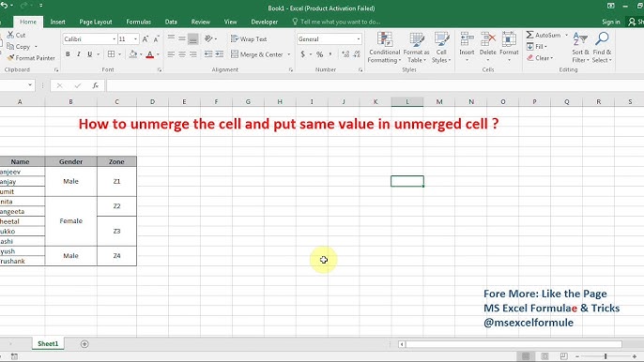Toggle Italic formatting

(79, 54)
